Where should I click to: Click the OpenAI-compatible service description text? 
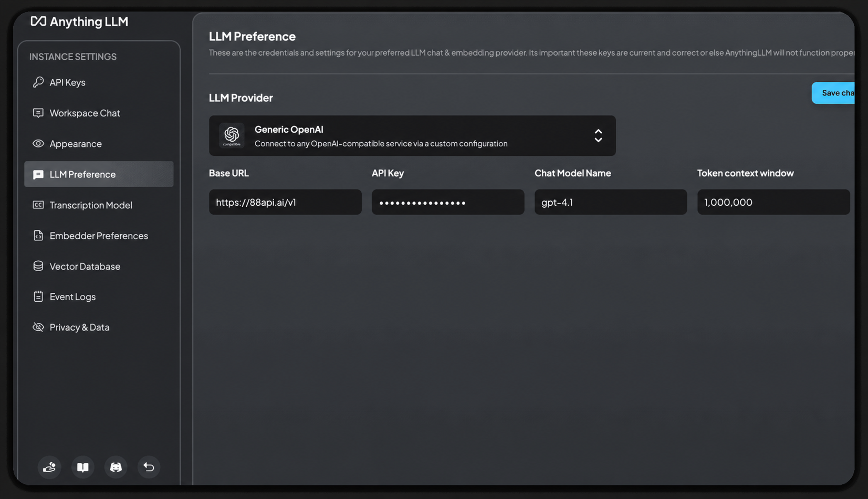click(x=381, y=143)
